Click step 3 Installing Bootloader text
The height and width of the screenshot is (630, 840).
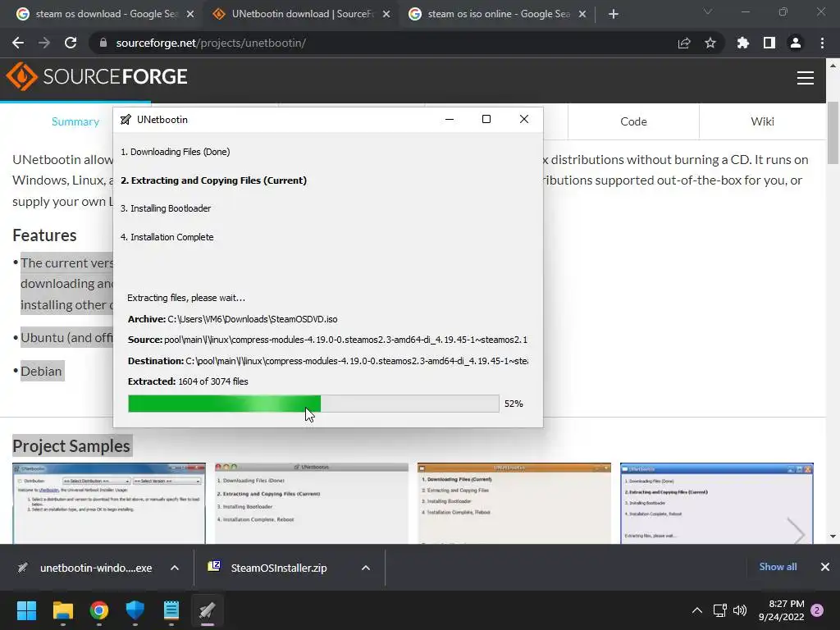[166, 208]
